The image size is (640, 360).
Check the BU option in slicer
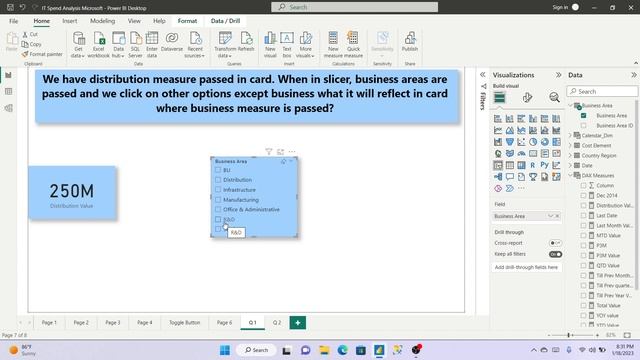point(218,170)
